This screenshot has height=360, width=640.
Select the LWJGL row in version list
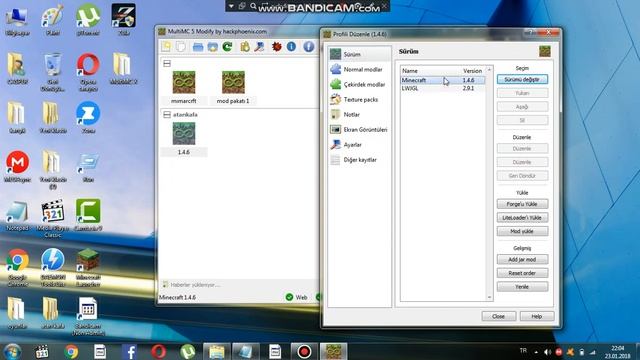click(443, 88)
